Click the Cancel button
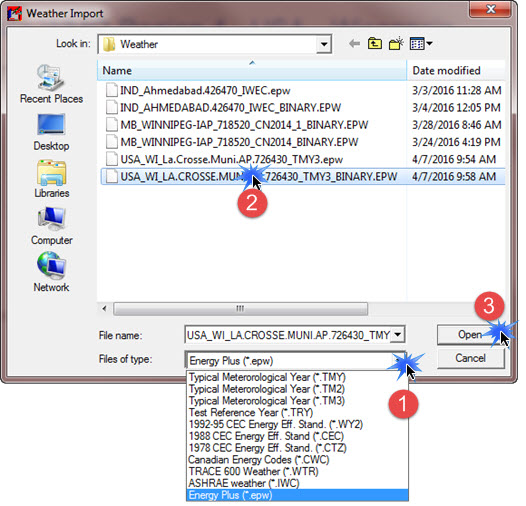Viewport: 526px width, 506px height. point(471,358)
